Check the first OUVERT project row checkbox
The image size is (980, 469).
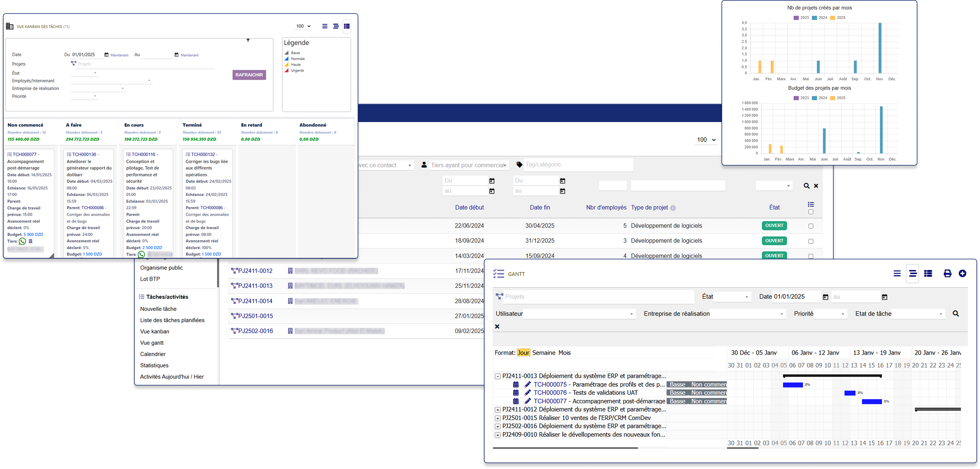pyautogui.click(x=811, y=226)
